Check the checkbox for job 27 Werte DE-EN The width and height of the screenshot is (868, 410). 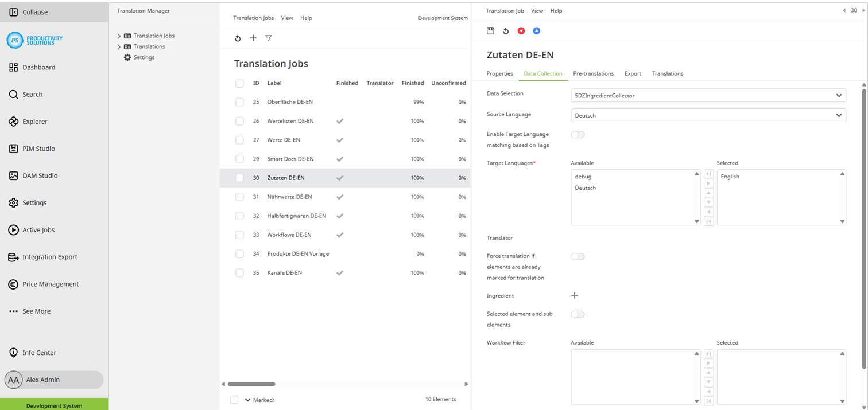239,139
